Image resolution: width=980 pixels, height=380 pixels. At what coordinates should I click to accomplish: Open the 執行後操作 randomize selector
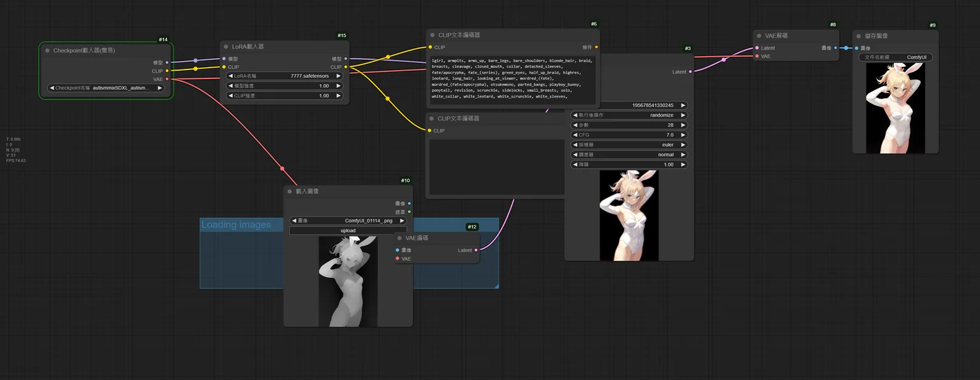click(x=629, y=115)
